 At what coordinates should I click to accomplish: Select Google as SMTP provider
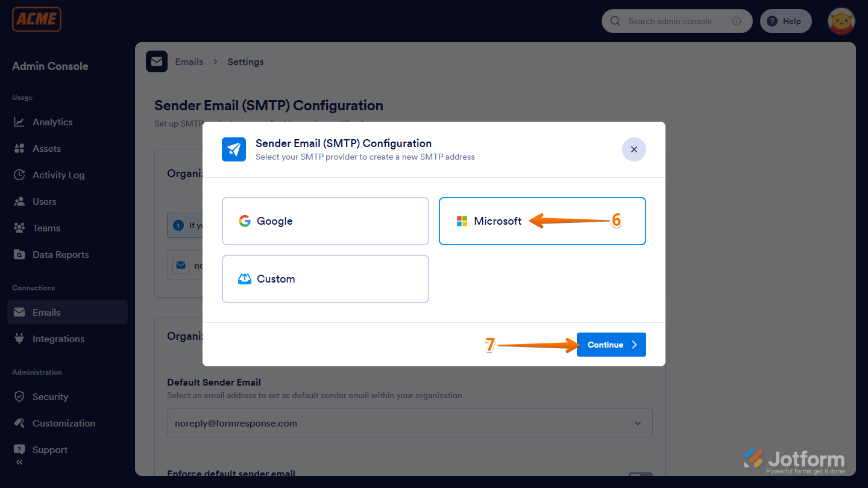(325, 221)
